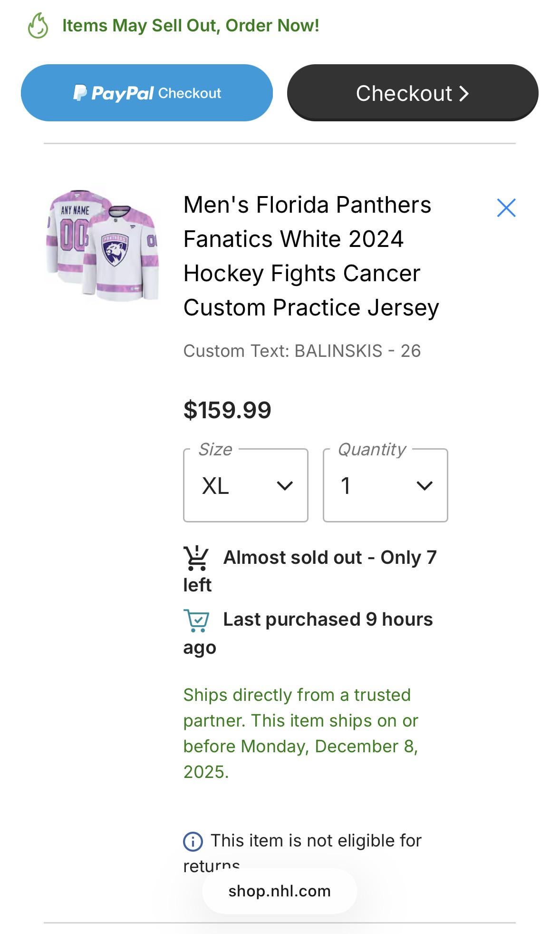Viewport: 560px width, 934px height.
Task: Open the Men's Florida Panthers jersey title
Action: click(x=311, y=256)
